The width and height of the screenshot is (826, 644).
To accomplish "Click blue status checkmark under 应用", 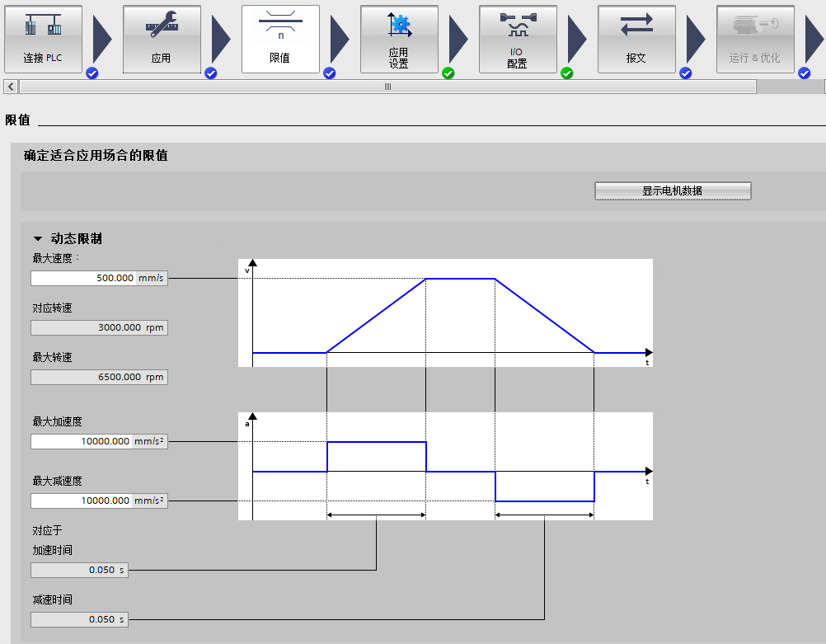I will (211, 73).
